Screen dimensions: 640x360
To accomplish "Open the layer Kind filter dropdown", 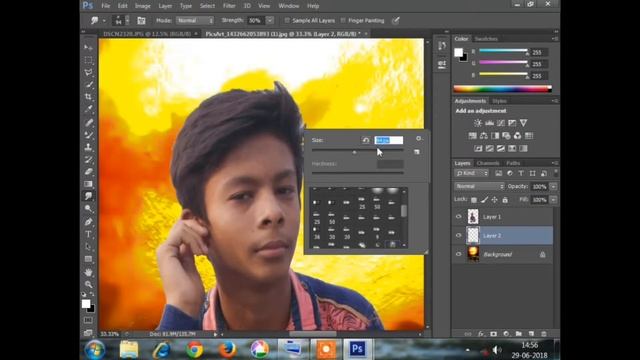I will (x=471, y=173).
